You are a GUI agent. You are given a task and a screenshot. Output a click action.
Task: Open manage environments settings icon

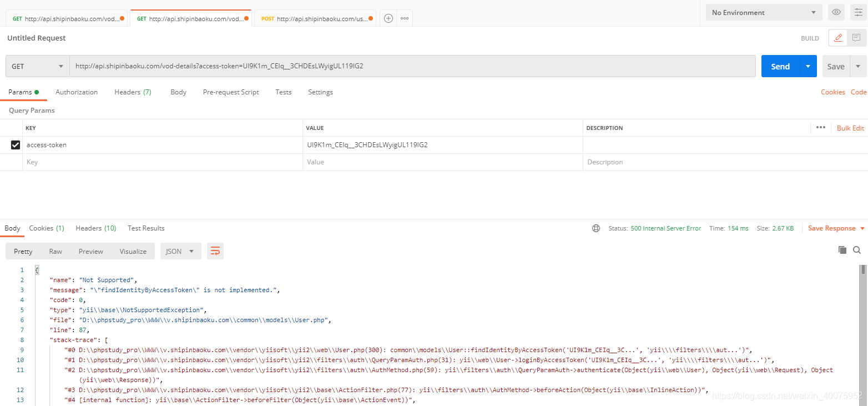pyautogui.click(x=859, y=12)
